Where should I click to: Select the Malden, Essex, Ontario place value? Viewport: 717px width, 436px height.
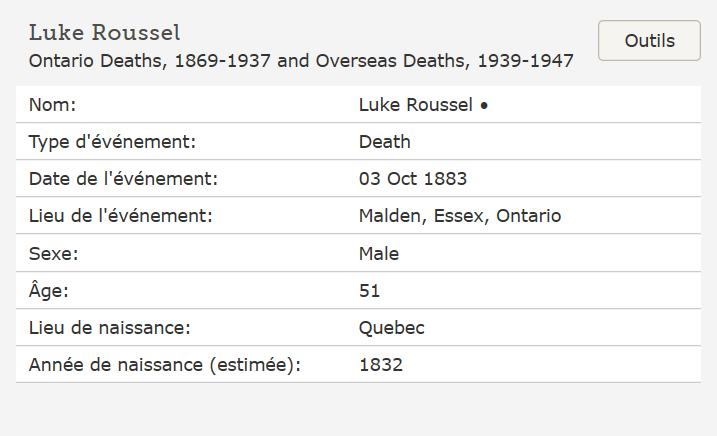point(459,216)
